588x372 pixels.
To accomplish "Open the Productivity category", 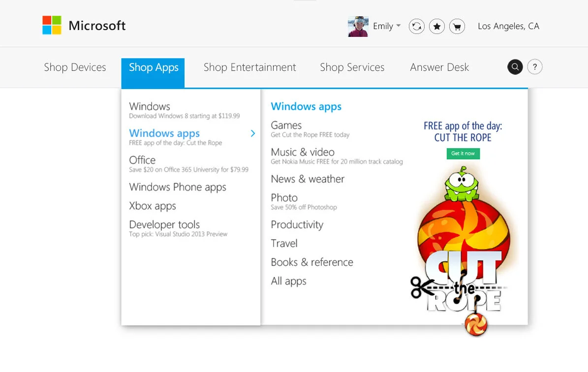I will [x=297, y=224].
